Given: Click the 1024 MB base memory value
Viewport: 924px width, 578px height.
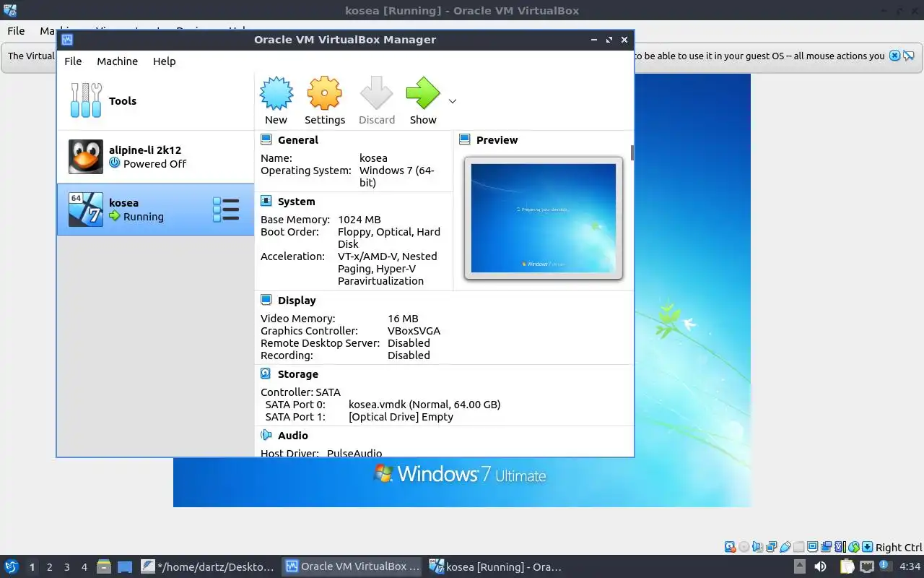Looking at the screenshot, I should [359, 220].
